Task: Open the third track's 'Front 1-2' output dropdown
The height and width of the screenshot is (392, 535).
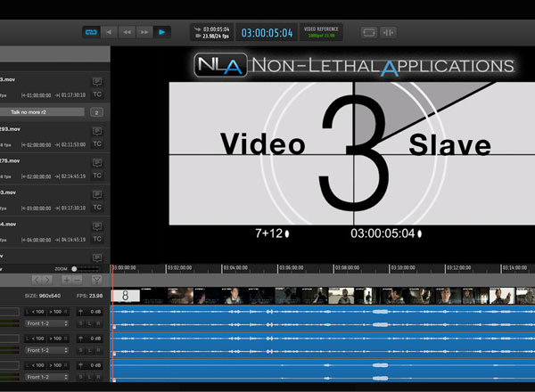Action: point(44,377)
